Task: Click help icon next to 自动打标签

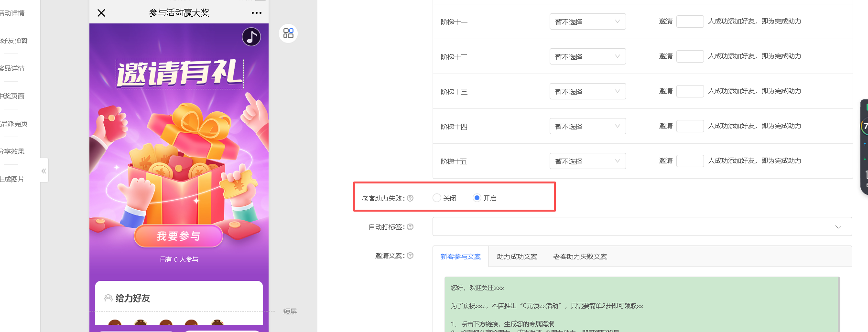Action: [410, 227]
